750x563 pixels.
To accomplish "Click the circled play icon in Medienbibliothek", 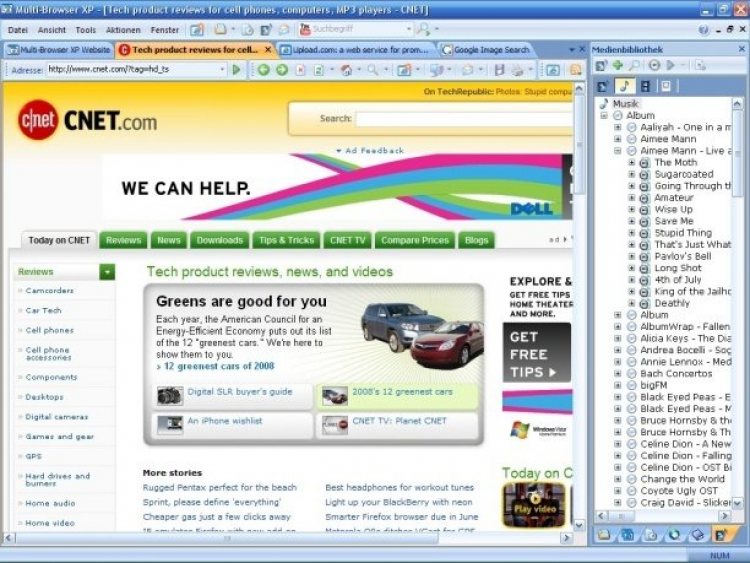I will 654,66.
